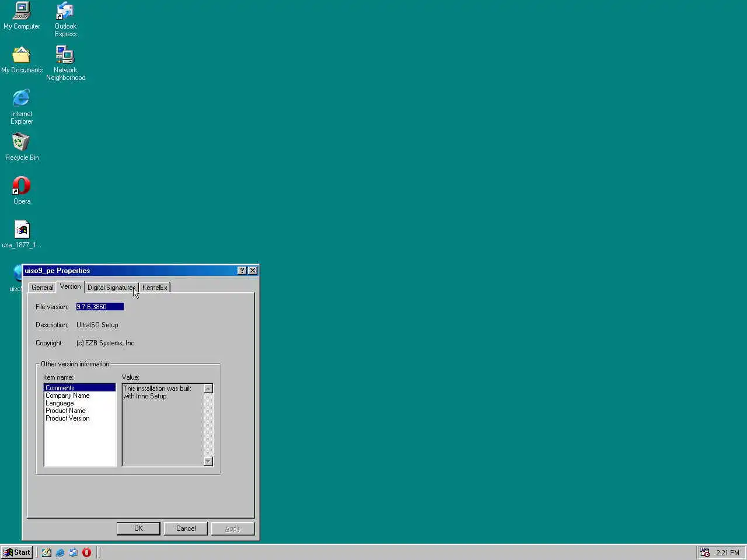The height and width of the screenshot is (560, 747).
Task: Open the My Computer desktop icon
Action: pos(22,16)
